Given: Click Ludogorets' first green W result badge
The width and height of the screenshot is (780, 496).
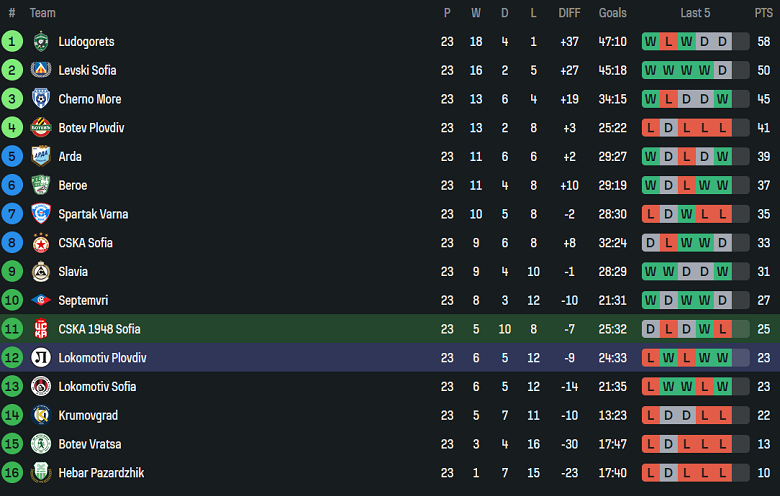Looking at the screenshot, I should (x=650, y=42).
